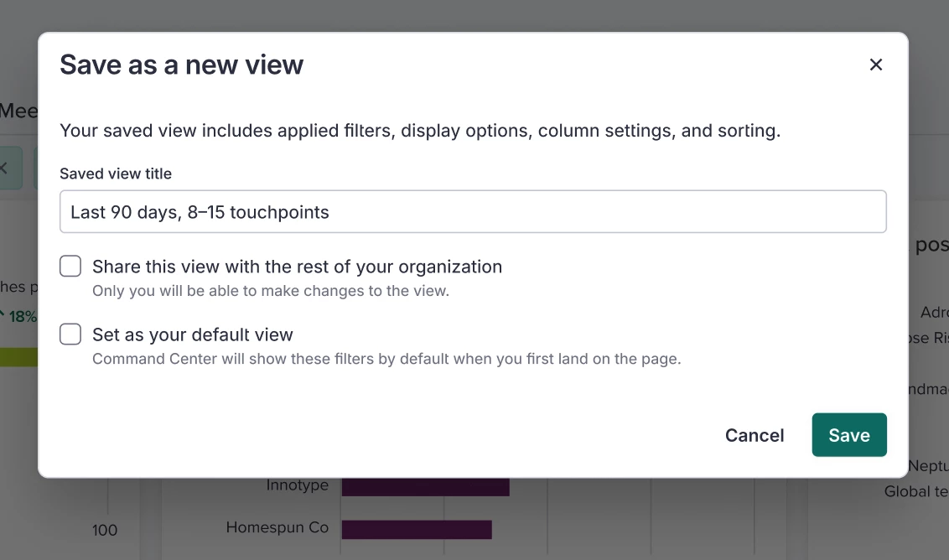Click the Innotype chart label
This screenshot has height=560, width=949.
297,485
